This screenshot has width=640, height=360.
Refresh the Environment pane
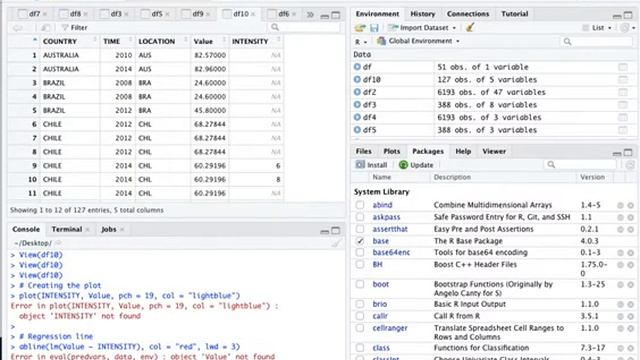tap(624, 28)
